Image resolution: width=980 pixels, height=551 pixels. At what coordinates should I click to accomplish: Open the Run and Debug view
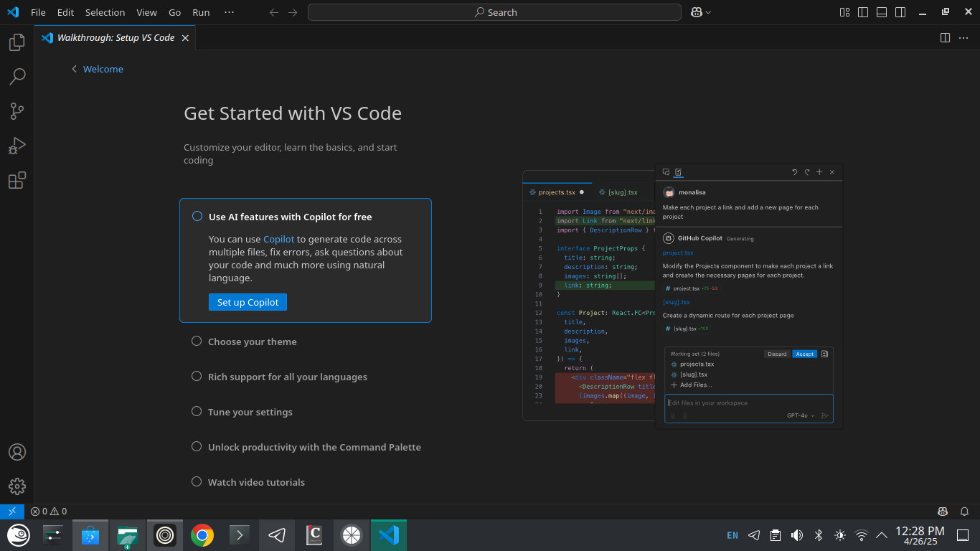(17, 146)
